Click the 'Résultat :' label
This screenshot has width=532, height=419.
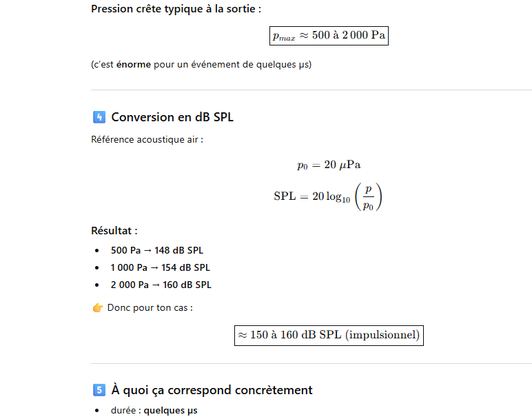pos(114,231)
